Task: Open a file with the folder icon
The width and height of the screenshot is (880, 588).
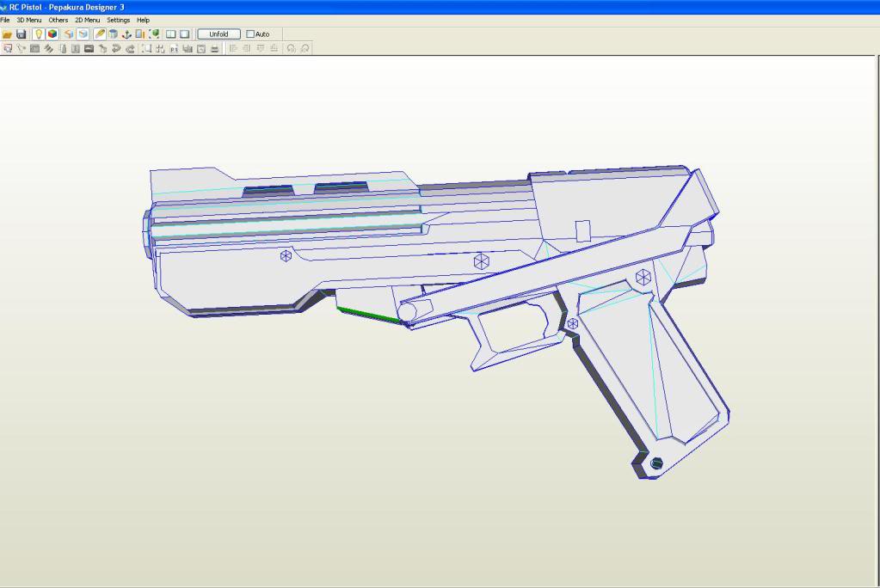Action: (7, 34)
